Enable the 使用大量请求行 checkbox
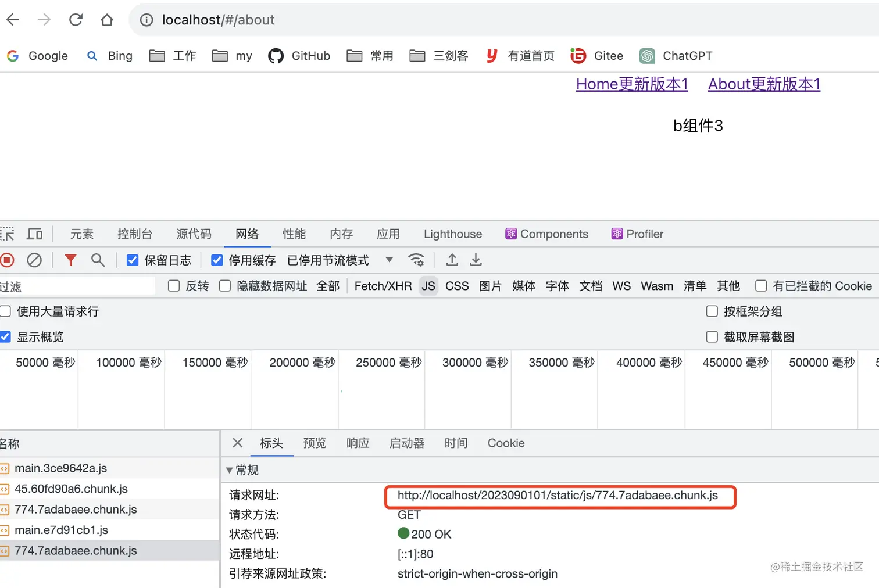The width and height of the screenshot is (879, 588). [5, 311]
